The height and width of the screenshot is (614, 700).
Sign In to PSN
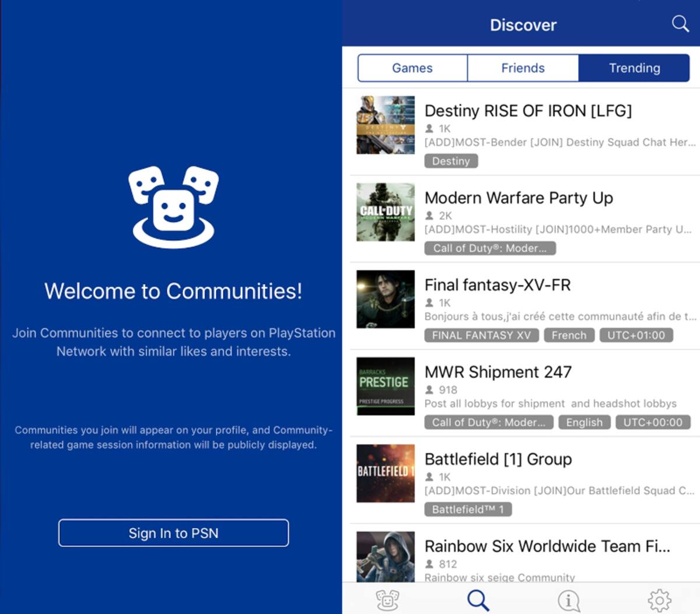(173, 533)
